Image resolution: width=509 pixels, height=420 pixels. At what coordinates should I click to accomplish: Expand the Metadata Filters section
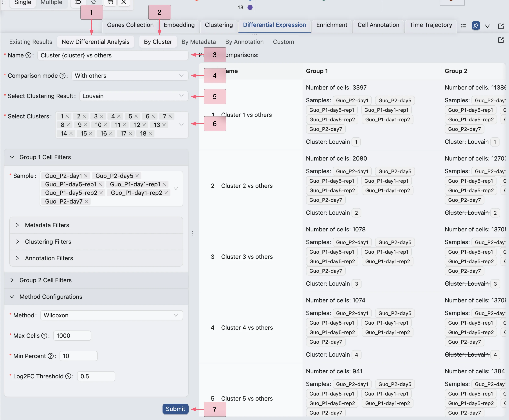47,225
